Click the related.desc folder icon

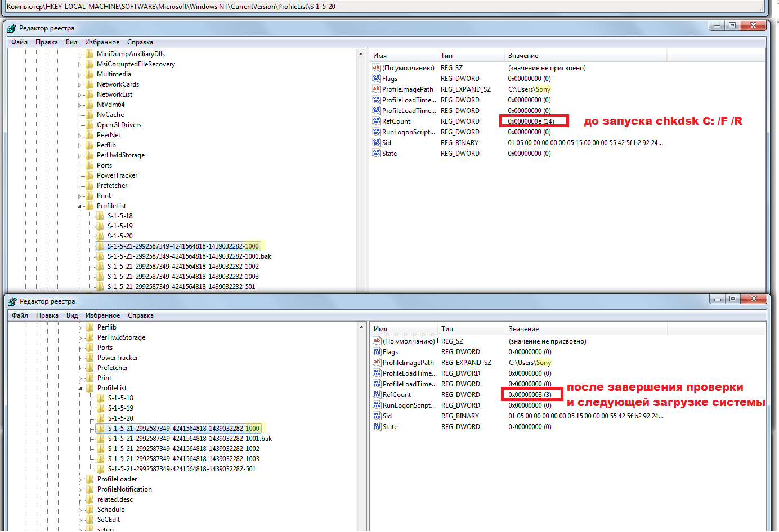(x=90, y=499)
